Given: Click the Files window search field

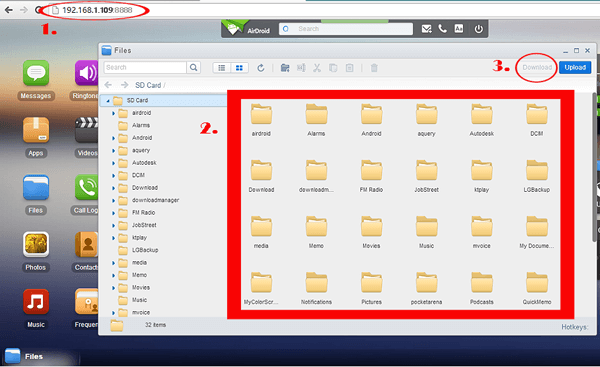Looking at the screenshot, I should [145, 67].
